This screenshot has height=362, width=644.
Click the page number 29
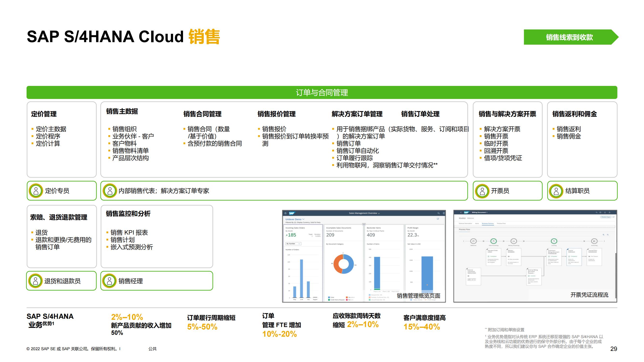[x=614, y=349]
